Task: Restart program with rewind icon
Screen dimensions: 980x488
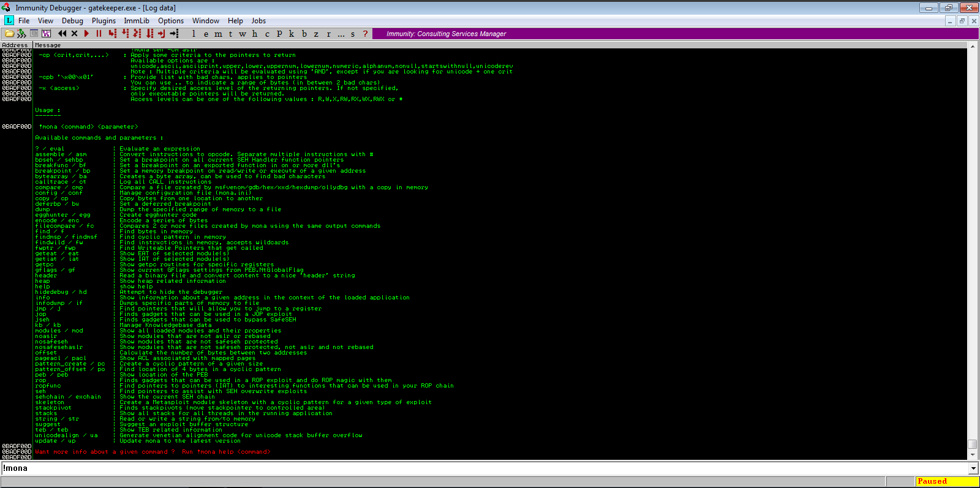Action: click(x=62, y=34)
